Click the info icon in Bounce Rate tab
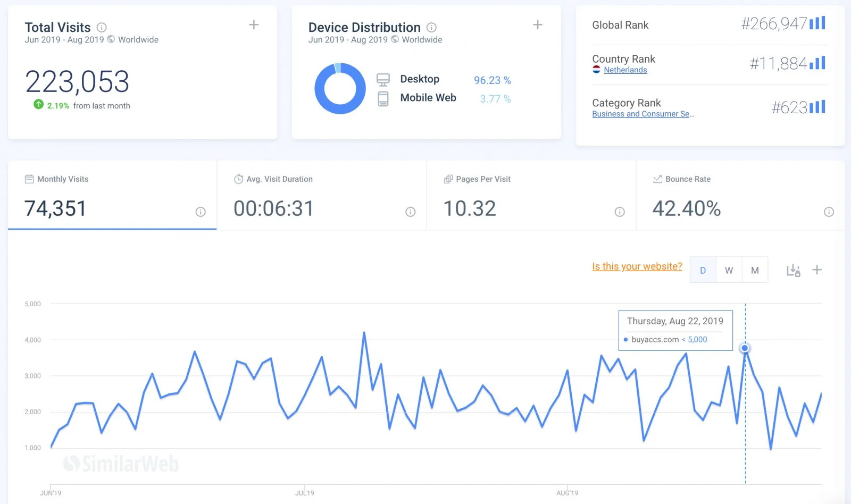Image resolution: width=851 pixels, height=504 pixels. point(829,212)
